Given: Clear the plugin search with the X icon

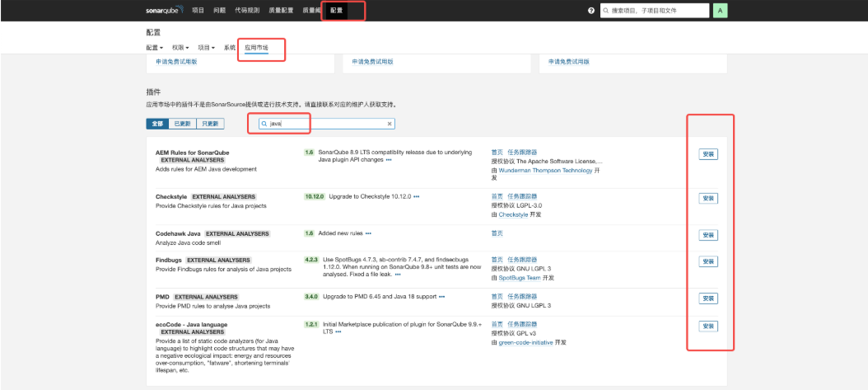Looking at the screenshot, I should (x=390, y=124).
